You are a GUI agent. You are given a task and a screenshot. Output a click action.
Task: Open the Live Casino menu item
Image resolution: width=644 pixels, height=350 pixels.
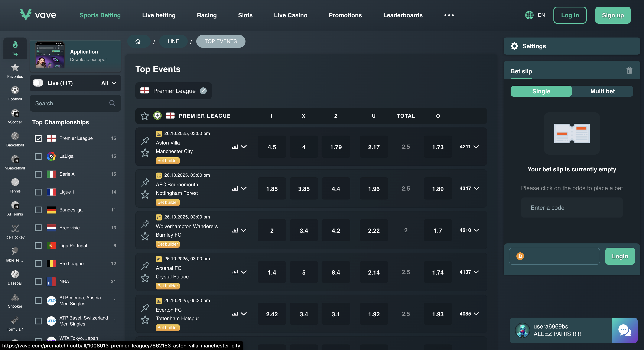point(290,15)
